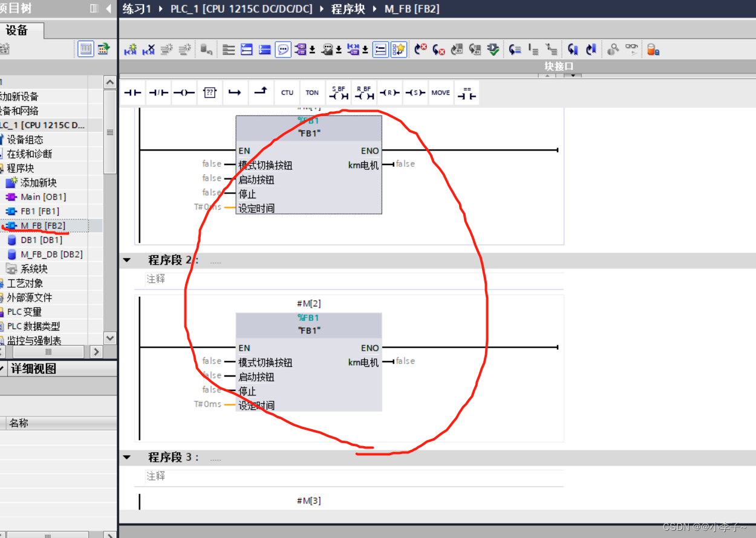Click block interface up arrow

tap(547, 77)
